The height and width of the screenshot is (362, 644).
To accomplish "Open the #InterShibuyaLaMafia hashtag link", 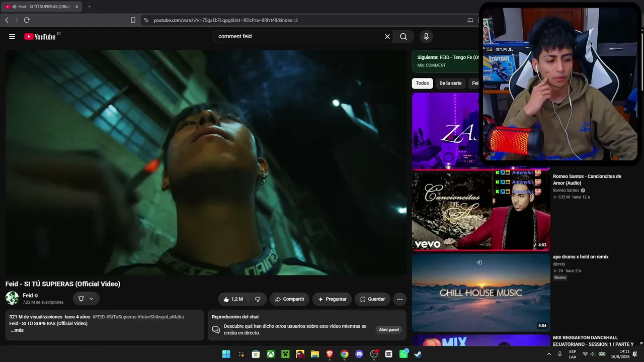I will coord(161,317).
